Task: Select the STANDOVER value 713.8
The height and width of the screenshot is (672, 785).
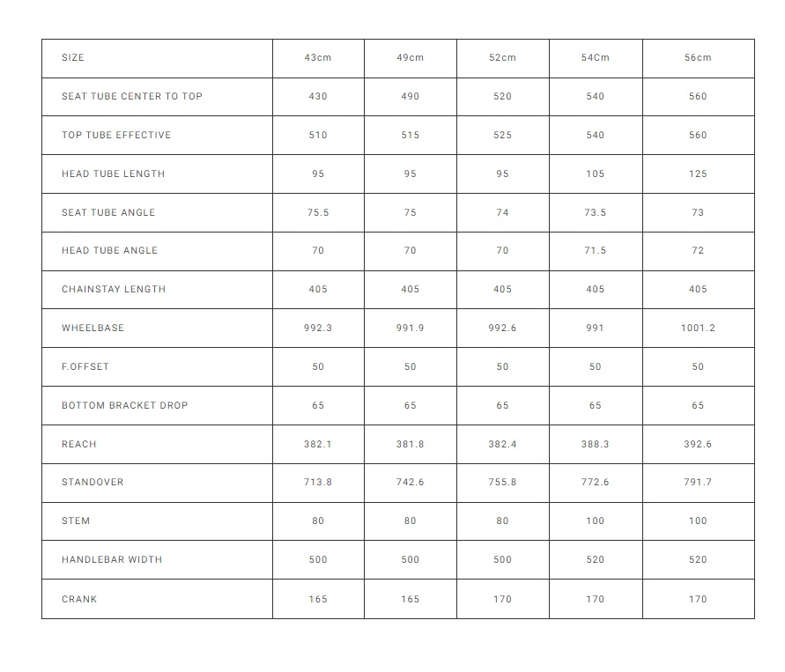Action: (x=318, y=483)
